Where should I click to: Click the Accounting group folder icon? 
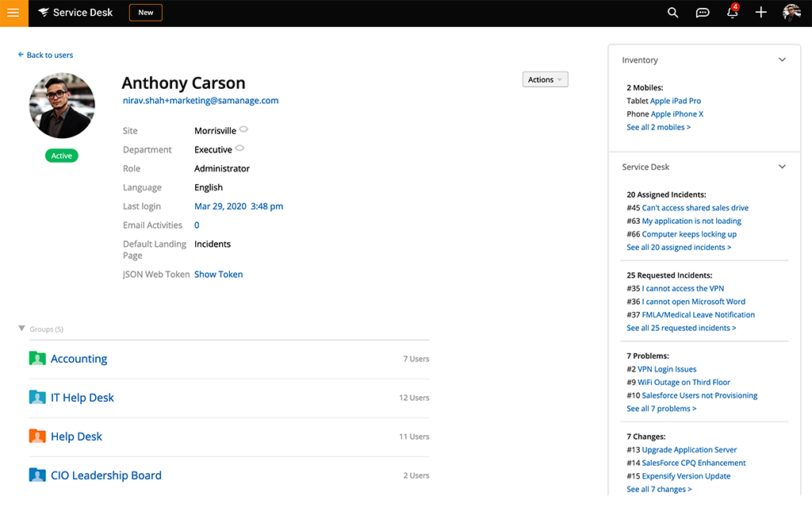37,359
